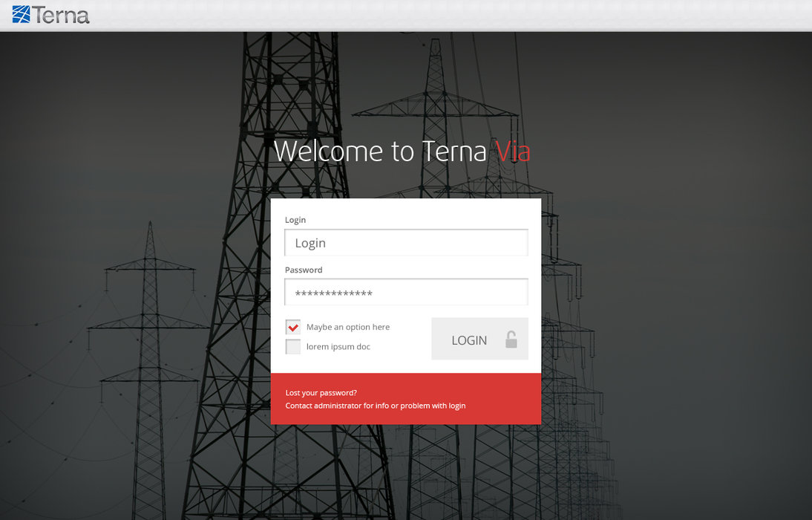Uncheck the 'Maybe an option here' checkbox
The image size is (812, 520).
(293, 328)
